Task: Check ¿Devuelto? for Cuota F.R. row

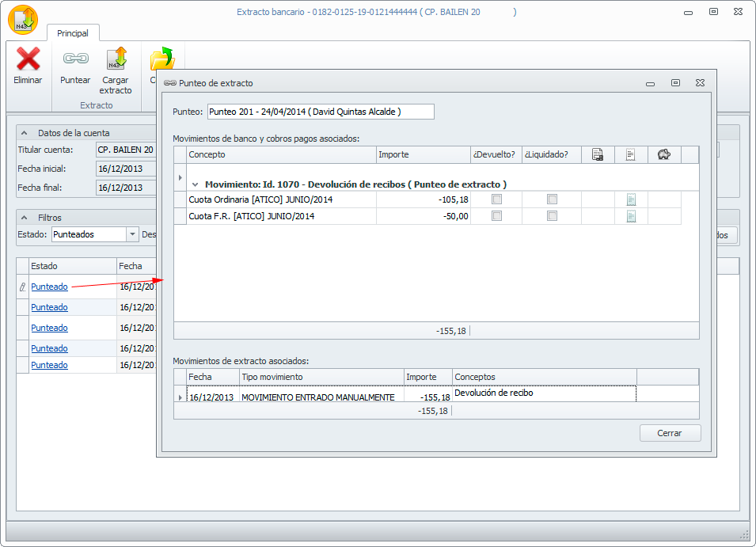Action: point(496,216)
